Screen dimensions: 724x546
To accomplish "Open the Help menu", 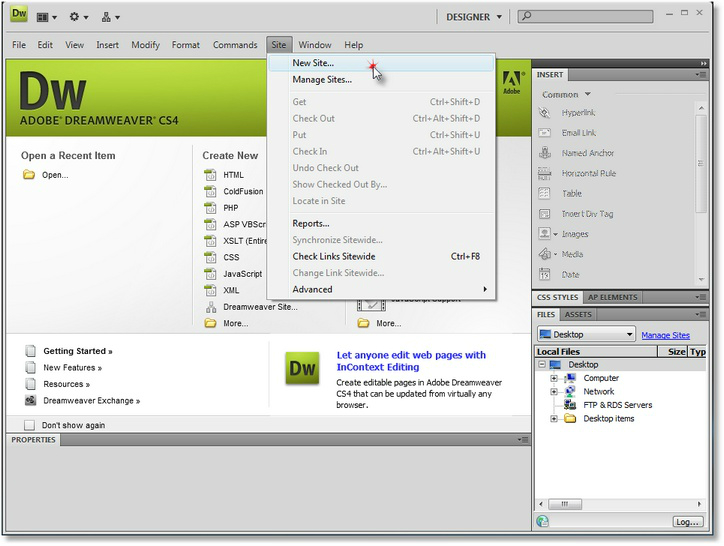I will tap(354, 45).
